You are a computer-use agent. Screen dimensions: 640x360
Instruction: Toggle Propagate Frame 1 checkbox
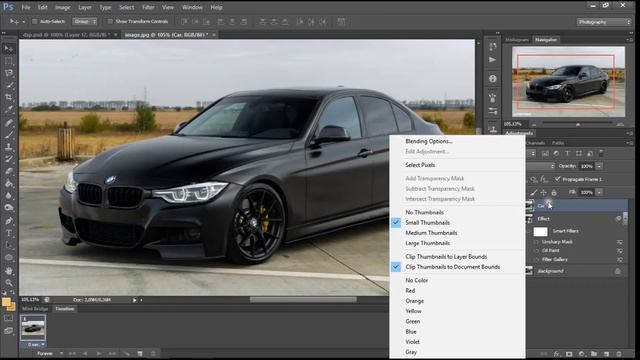point(558,179)
